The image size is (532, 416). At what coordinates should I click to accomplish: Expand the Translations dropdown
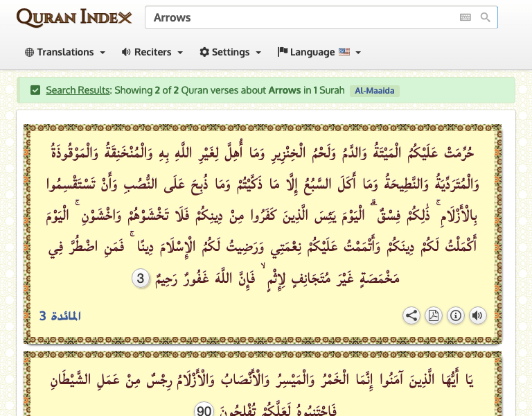65,52
